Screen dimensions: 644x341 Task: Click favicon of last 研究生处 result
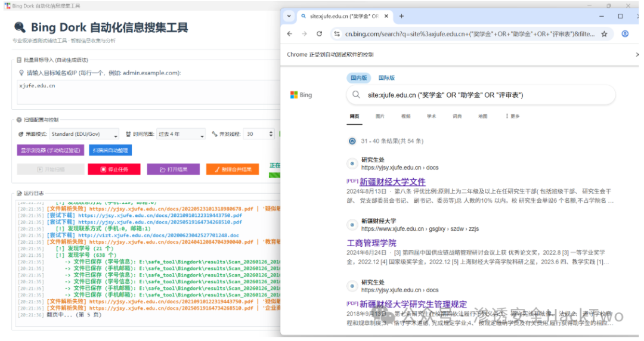point(352,286)
